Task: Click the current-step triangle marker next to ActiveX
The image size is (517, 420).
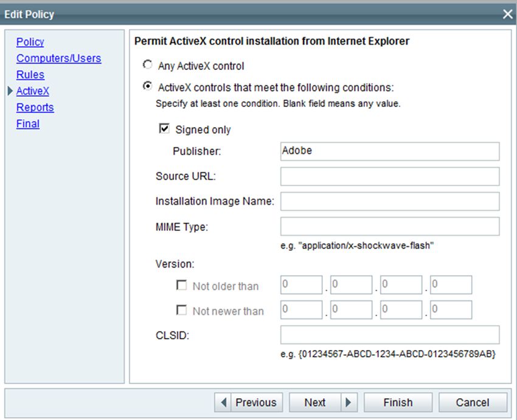Action: [x=10, y=91]
